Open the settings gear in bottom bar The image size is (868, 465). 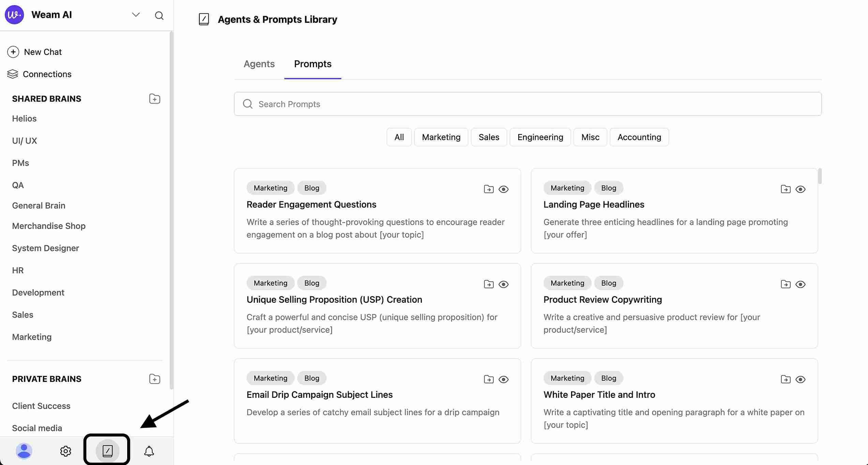65,451
